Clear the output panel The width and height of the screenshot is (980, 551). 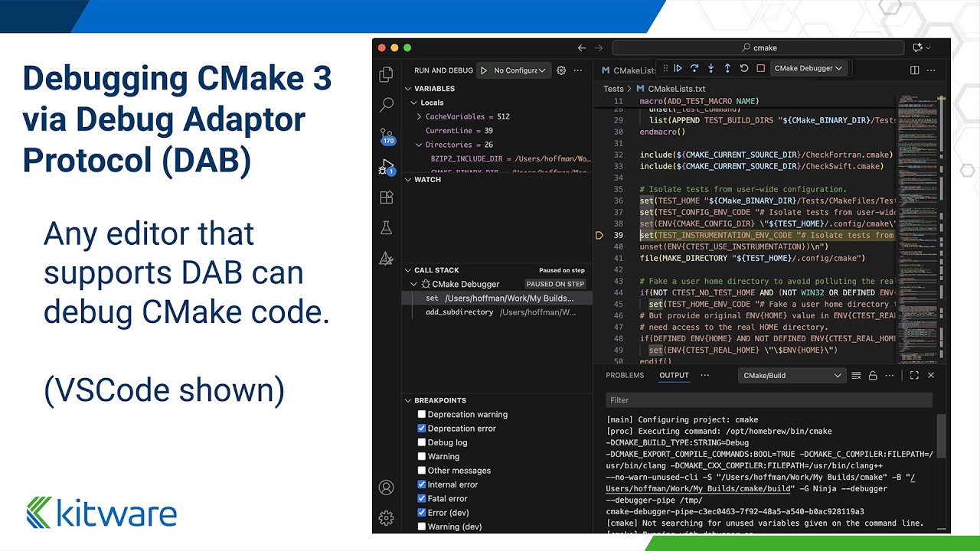click(x=856, y=376)
